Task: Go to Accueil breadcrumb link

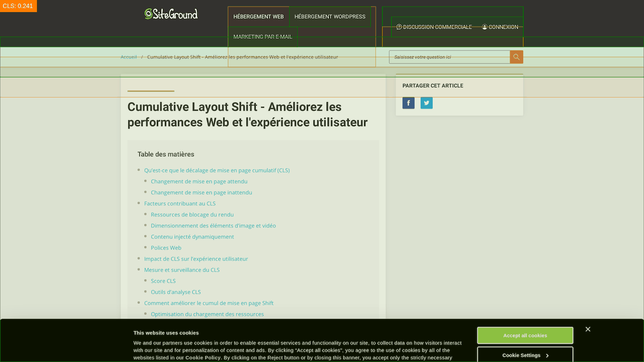Action: 129,57
